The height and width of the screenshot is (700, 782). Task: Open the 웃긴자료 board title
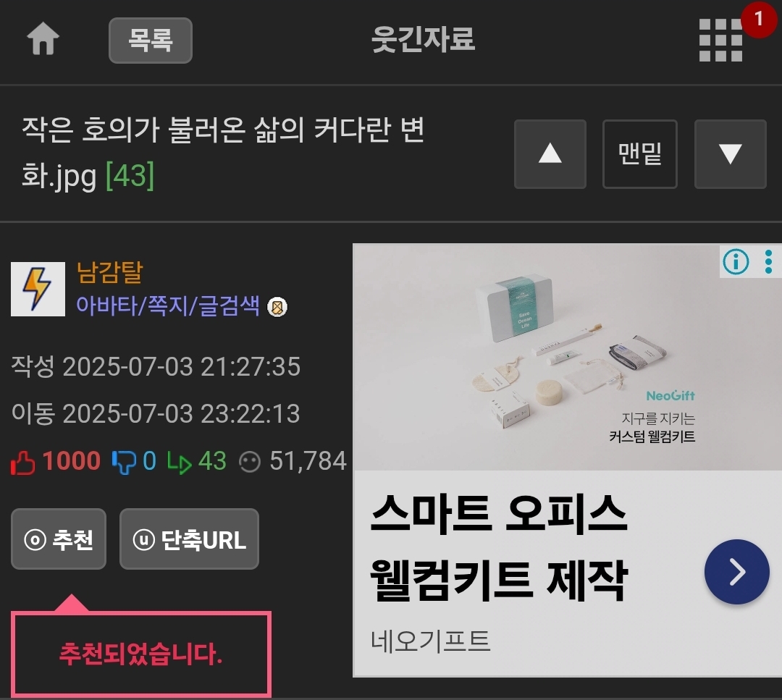pyautogui.click(x=424, y=39)
